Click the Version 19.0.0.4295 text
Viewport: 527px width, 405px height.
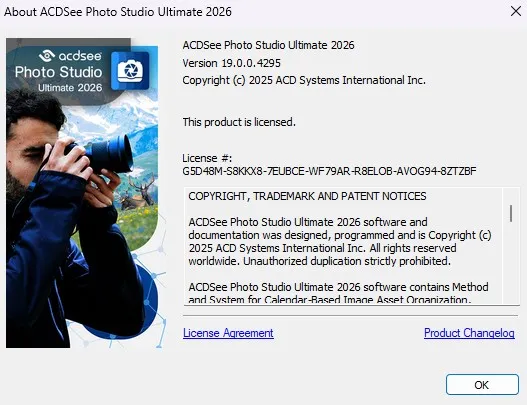pos(232,63)
